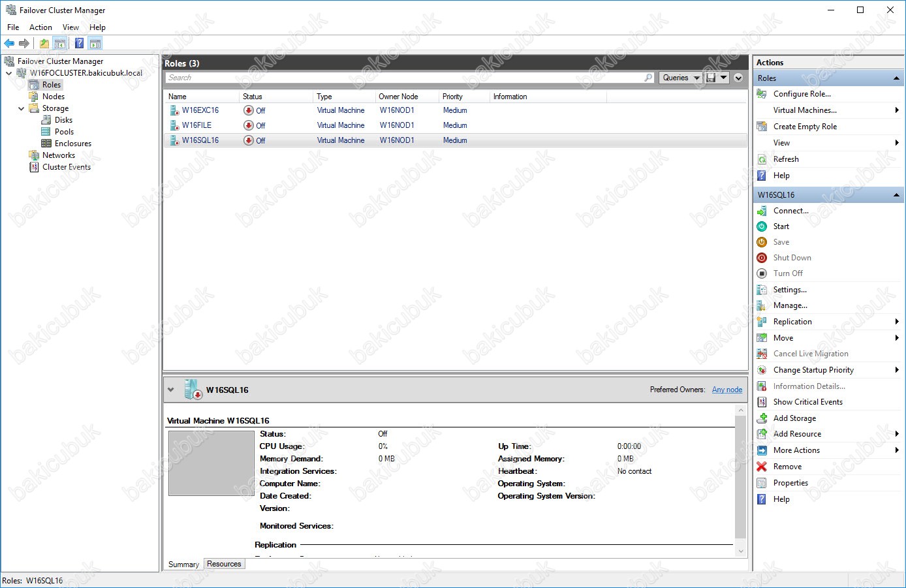The image size is (906, 588).
Task: Collapse the Roles section in Actions pane
Action: pos(897,78)
